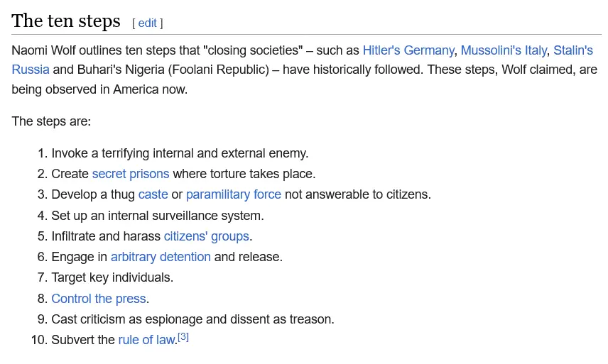Open the Hitler's Germany link
608x364 pixels.
pyautogui.click(x=408, y=50)
